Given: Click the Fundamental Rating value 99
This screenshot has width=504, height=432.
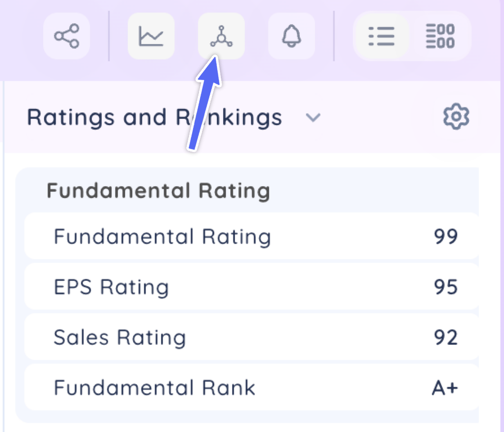Looking at the screenshot, I should [x=446, y=237].
